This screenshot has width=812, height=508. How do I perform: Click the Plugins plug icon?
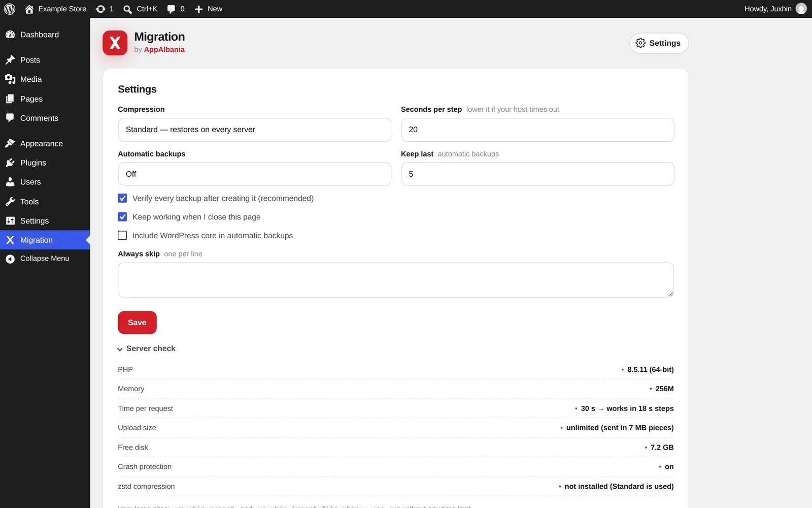[x=10, y=163]
